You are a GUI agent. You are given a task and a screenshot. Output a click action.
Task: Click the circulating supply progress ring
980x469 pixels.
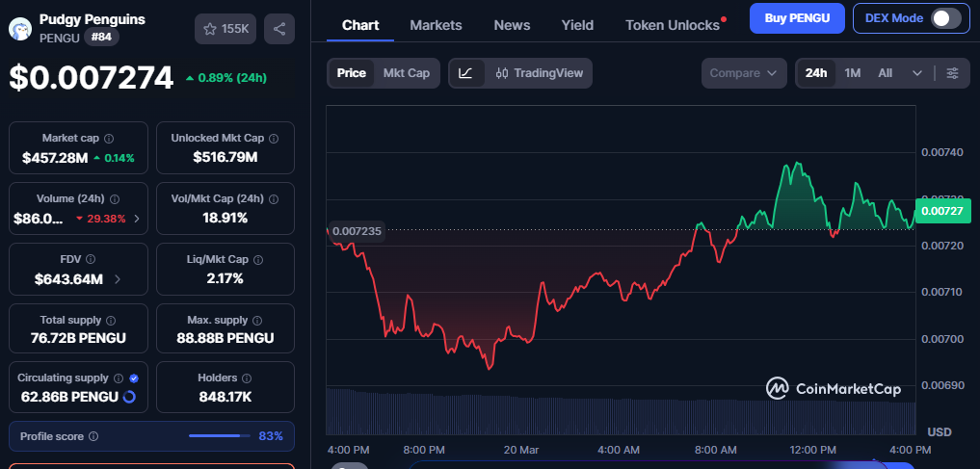coord(129,397)
